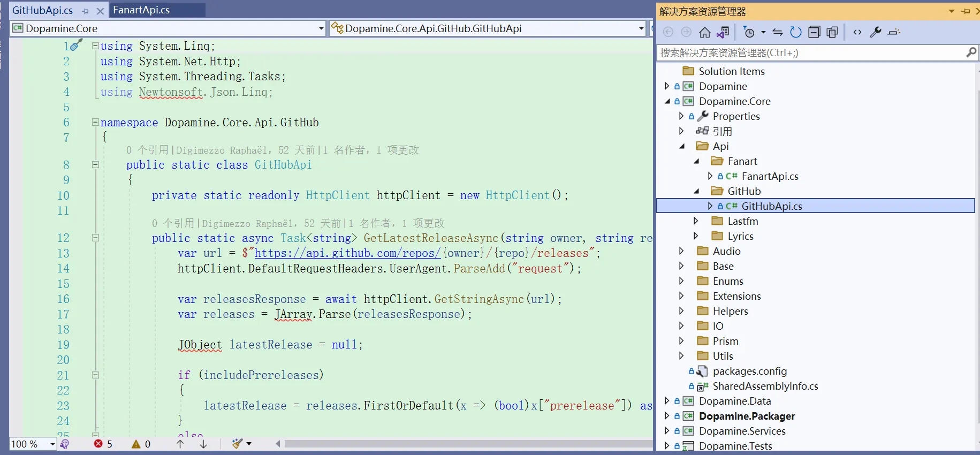Open the 100 % zoom level dropdown
This screenshot has width=980, height=455.
(52, 444)
